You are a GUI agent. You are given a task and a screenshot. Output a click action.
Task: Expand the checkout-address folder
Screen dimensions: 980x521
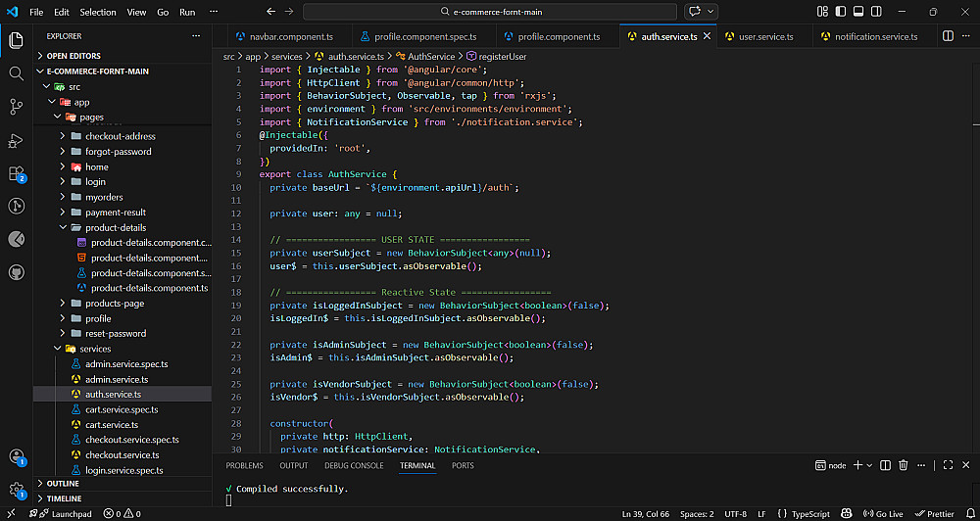[x=120, y=136]
